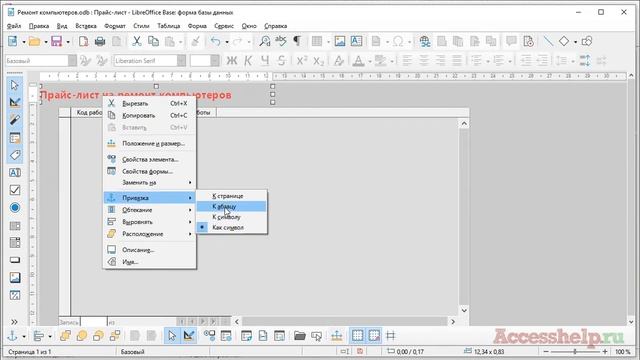This screenshot has width=640, height=360.
Task: Select the Push Button control tool
Action: [x=15, y=260]
